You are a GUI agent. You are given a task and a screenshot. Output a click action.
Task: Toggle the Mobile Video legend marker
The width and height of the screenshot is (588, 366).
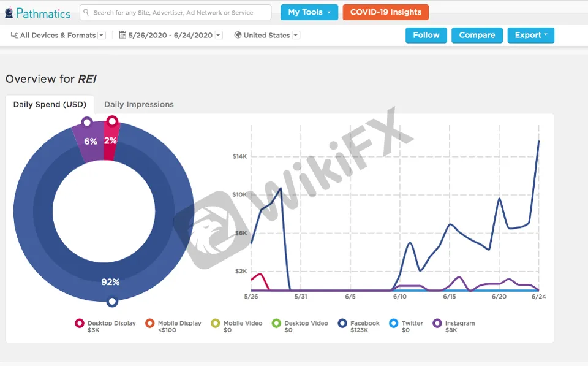(x=215, y=323)
